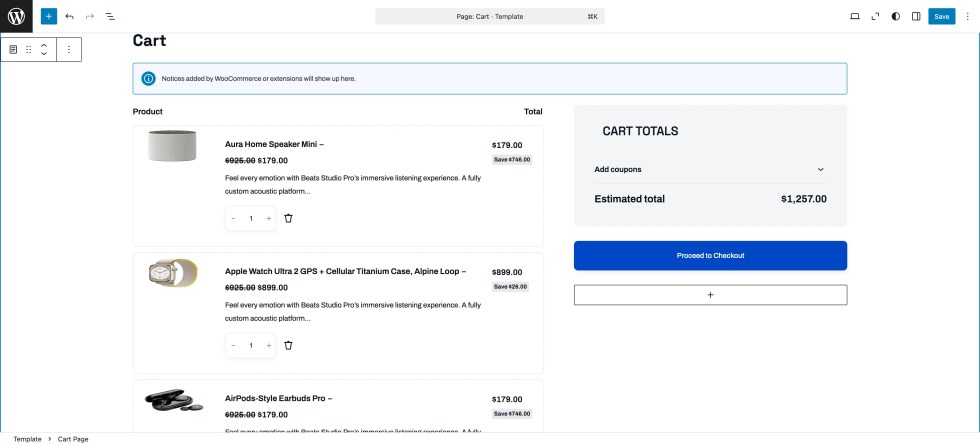
Task: Expand the Add coupons section
Action: (710, 169)
